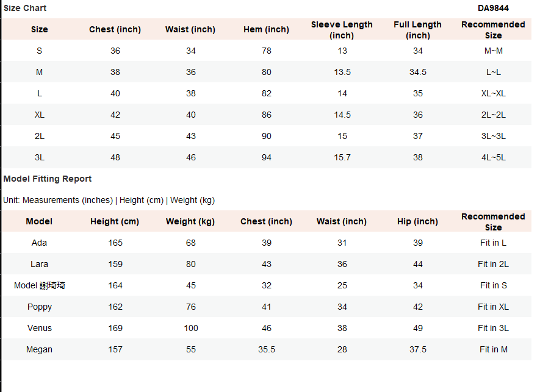The height and width of the screenshot is (392, 540).
Task: Select the Hem (inch) column header
Action: pos(266,29)
